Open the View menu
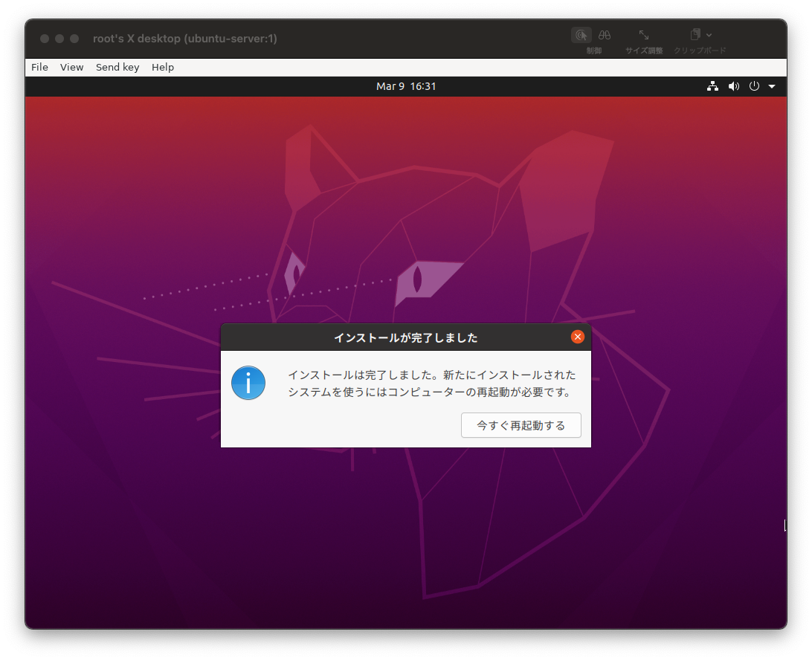The width and height of the screenshot is (812, 660). 71,68
